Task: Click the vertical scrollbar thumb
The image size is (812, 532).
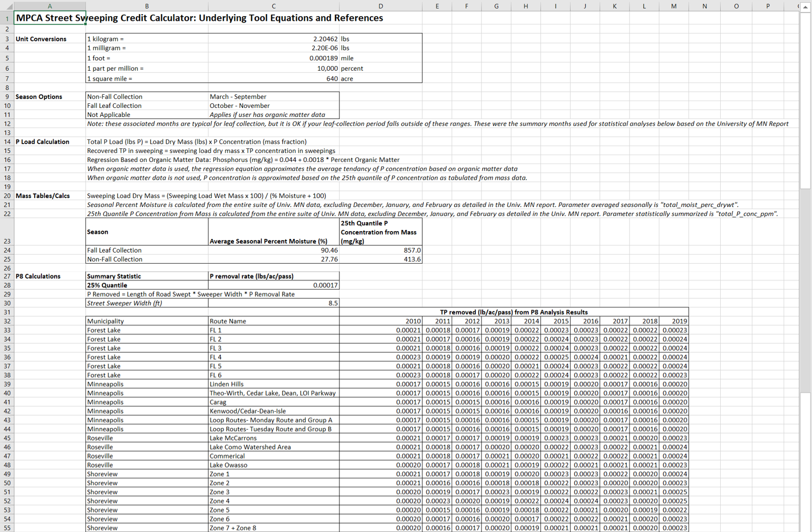Action: pyautogui.click(x=805, y=100)
